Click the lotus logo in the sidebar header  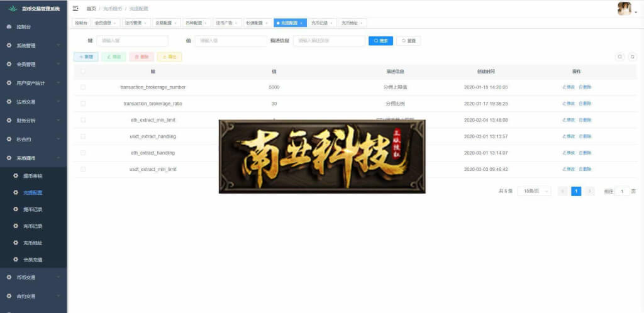point(13,8)
